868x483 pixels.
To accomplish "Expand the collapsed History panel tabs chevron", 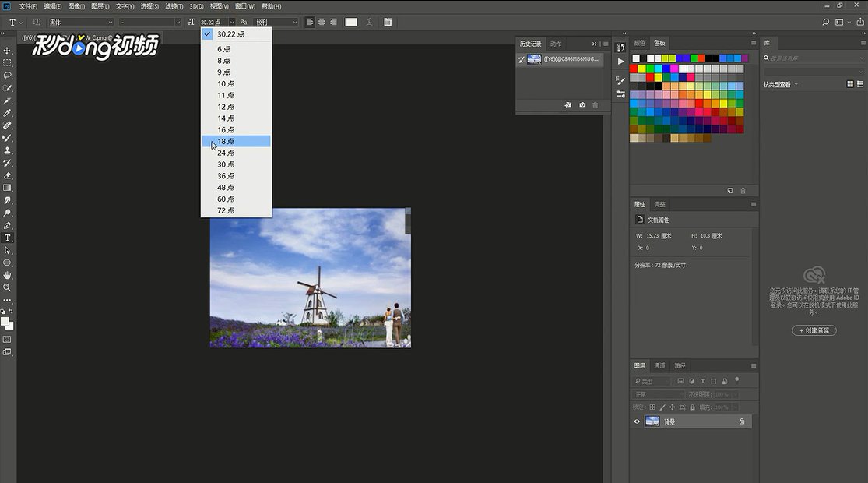I will click(595, 44).
